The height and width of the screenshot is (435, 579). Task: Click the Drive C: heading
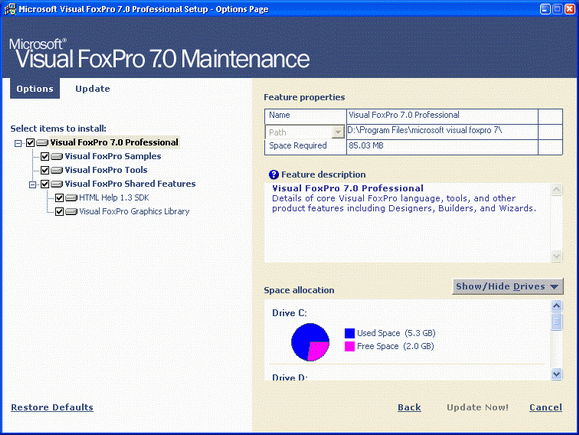pos(290,313)
